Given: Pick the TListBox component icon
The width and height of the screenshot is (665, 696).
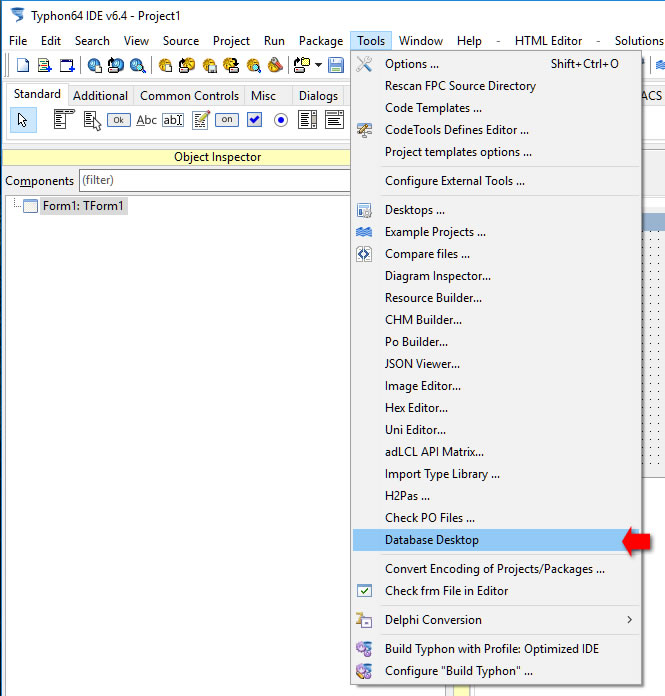Looking at the screenshot, I should [307, 119].
